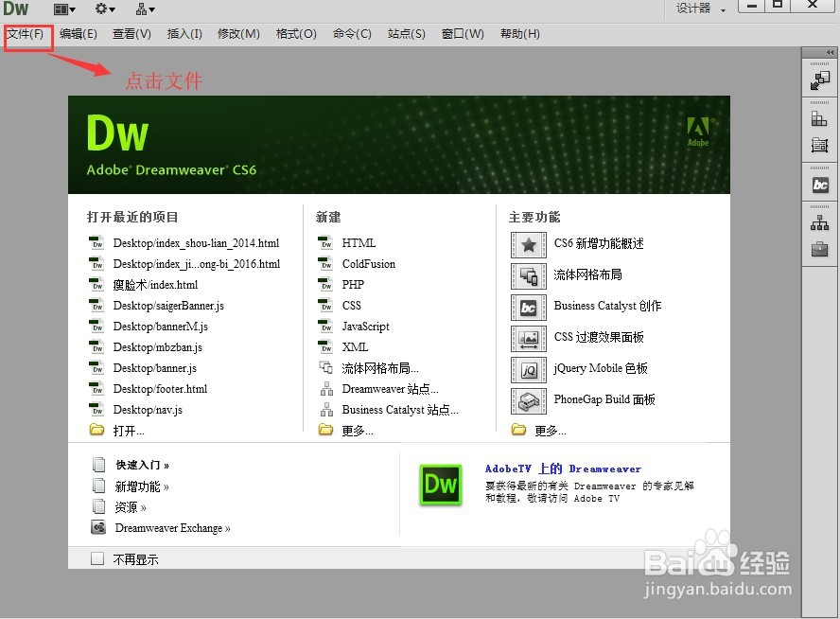Click the Adobe logo in the welcome banner

click(698, 132)
